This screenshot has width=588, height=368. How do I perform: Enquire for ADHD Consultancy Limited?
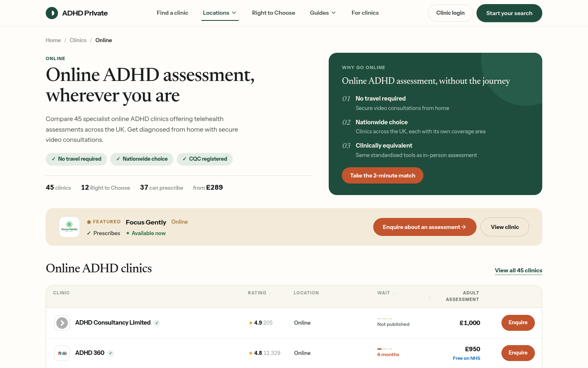coord(518,323)
